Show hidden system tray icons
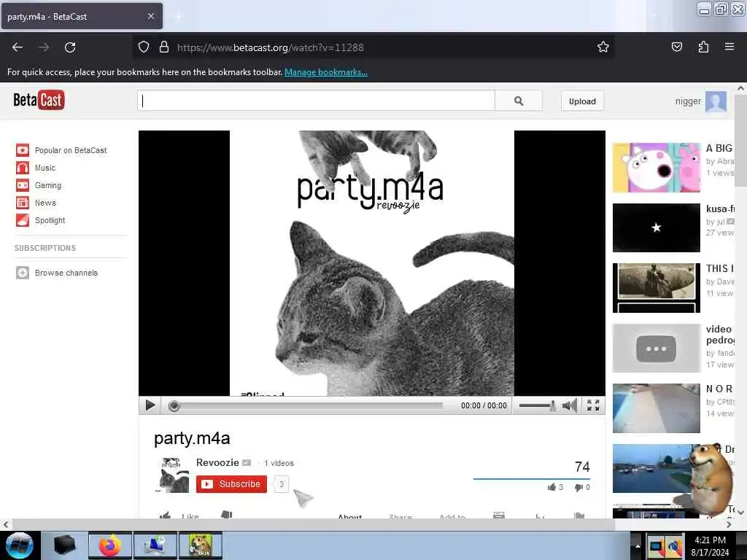747x560 pixels. click(638, 545)
